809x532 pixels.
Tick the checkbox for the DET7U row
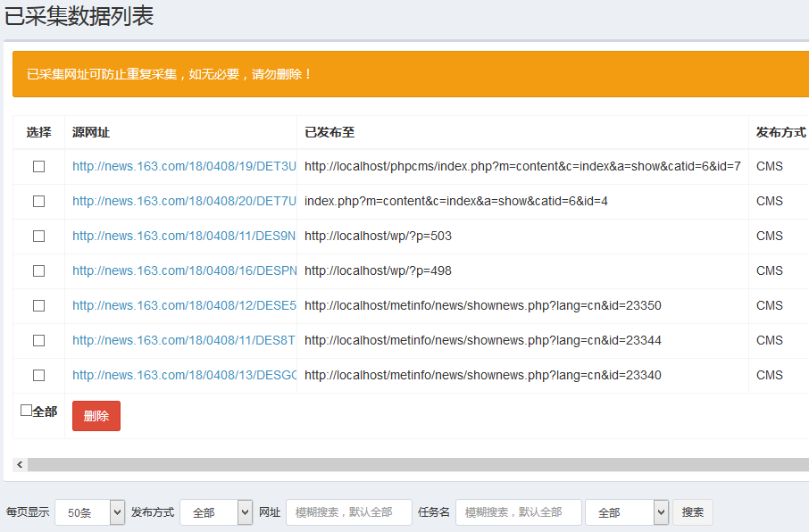click(x=38, y=201)
